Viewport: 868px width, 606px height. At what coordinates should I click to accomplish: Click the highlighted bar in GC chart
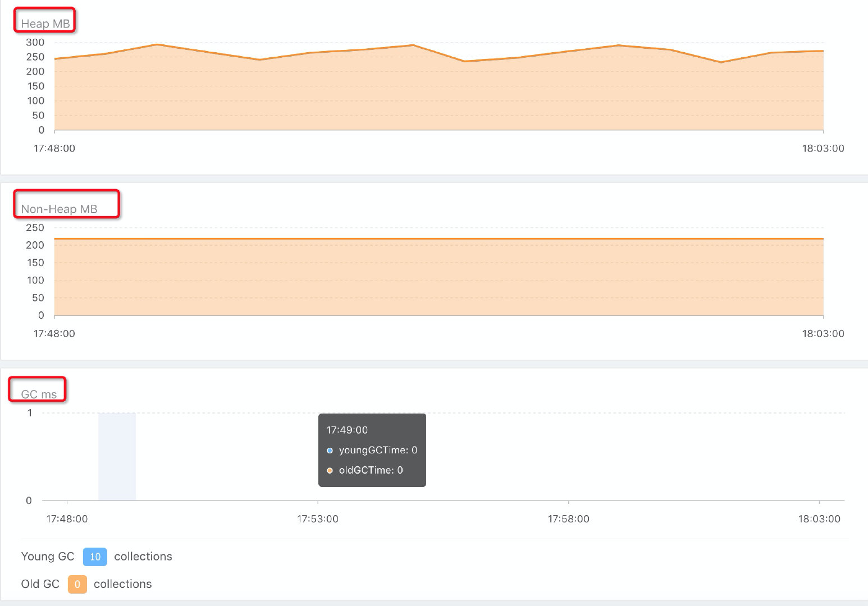point(117,456)
